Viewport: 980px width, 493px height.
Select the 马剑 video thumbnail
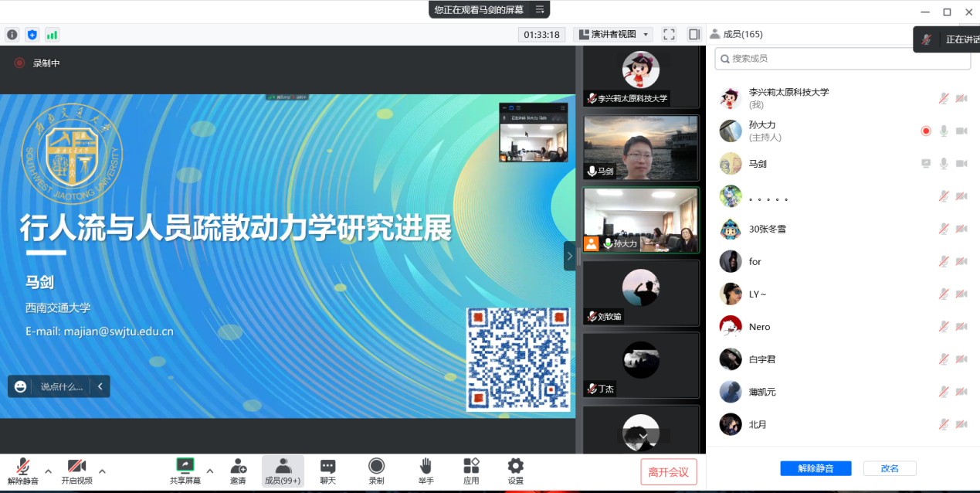(641, 148)
